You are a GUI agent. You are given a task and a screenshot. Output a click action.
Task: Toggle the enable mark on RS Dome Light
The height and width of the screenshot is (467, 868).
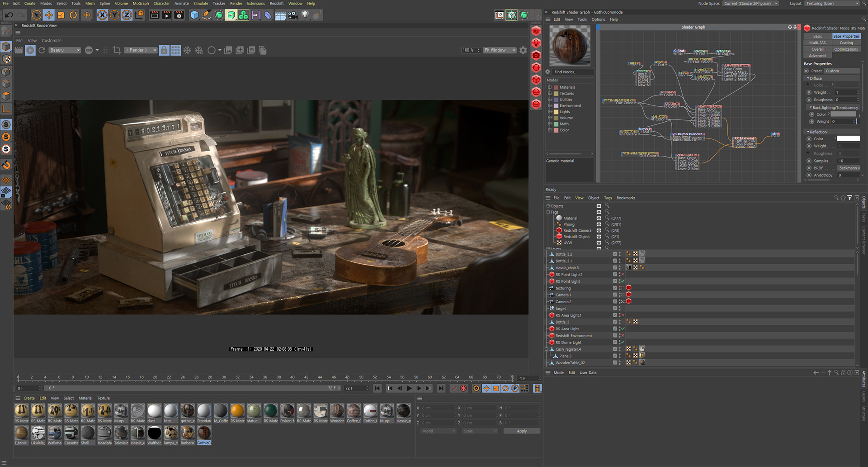point(623,343)
